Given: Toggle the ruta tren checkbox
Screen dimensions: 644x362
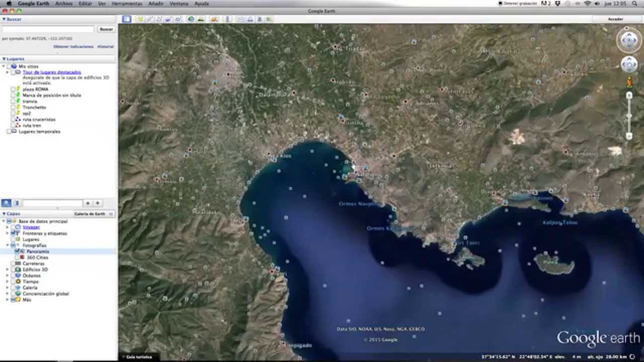Looking at the screenshot, I should pos(14,125).
